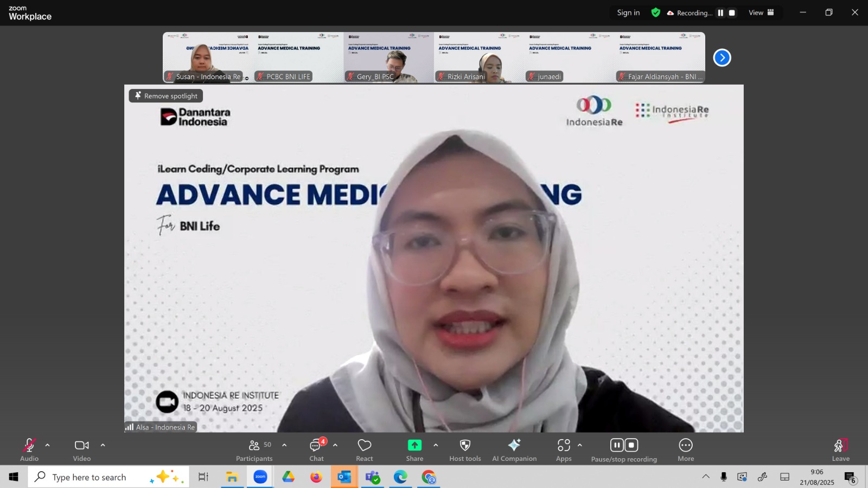Image resolution: width=868 pixels, height=488 pixels.
Task: Open the Participants panel
Action: click(254, 450)
